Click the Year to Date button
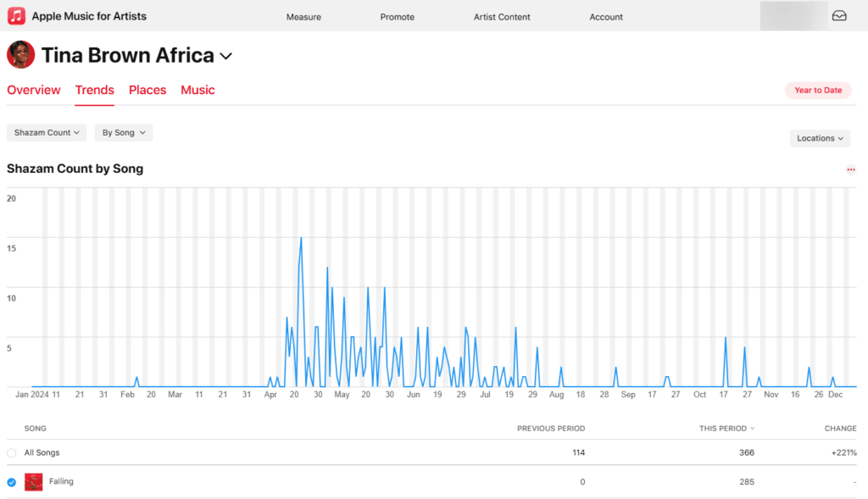868x499 pixels. click(x=818, y=90)
